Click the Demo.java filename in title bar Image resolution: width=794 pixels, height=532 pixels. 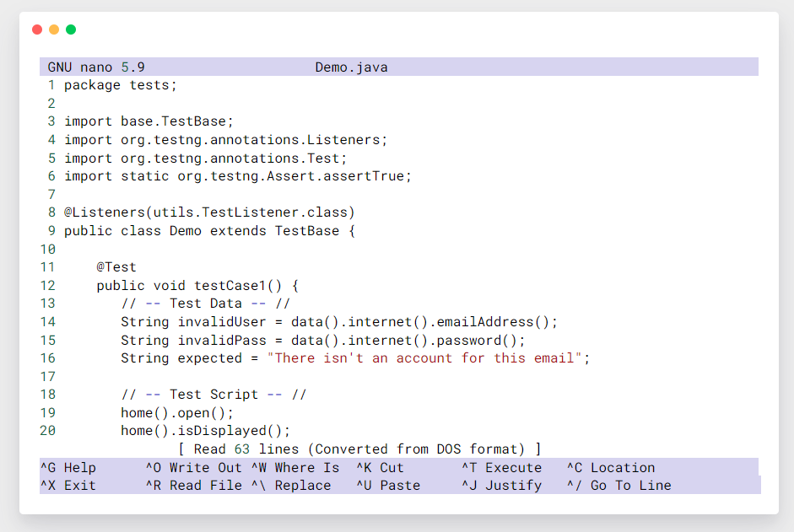[x=351, y=67]
